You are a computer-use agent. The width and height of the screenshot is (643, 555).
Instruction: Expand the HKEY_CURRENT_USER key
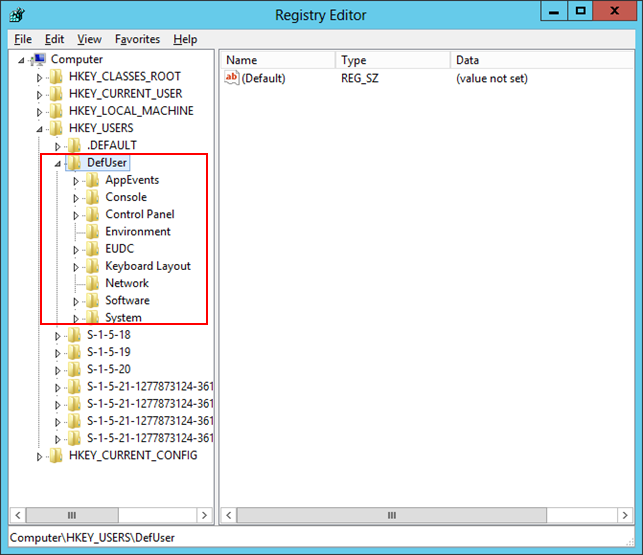tap(39, 95)
